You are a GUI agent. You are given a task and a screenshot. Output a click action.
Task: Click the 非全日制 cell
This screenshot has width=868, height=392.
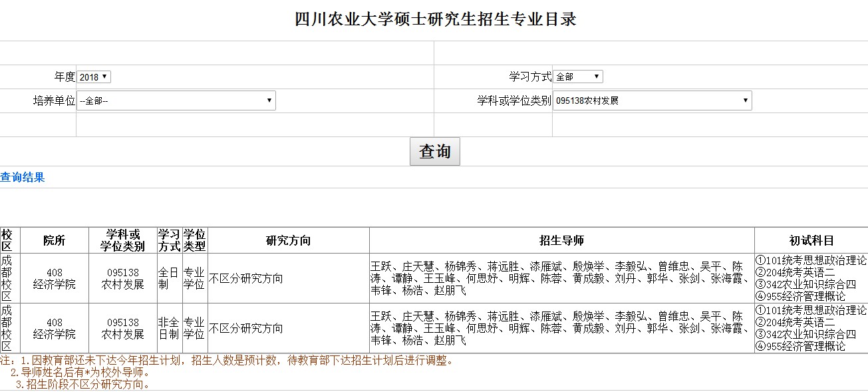click(x=170, y=328)
